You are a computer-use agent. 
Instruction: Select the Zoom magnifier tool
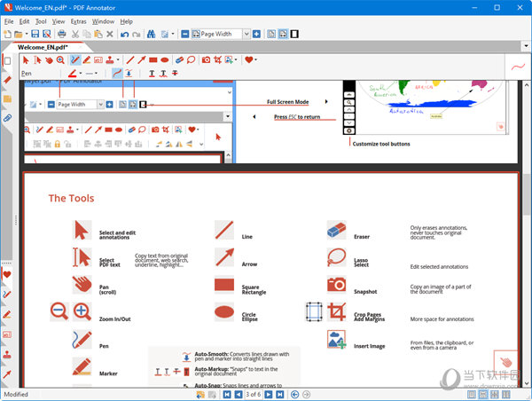click(x=60, y=60)
